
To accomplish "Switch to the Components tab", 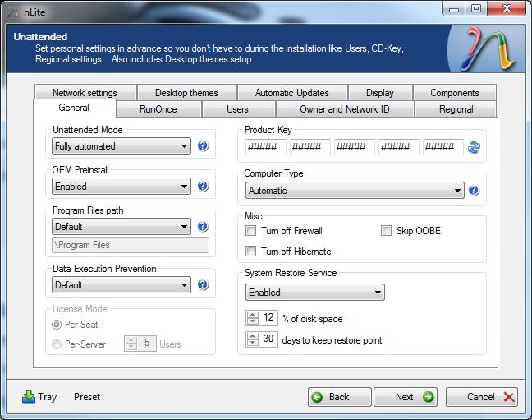I will coord(455,92).
